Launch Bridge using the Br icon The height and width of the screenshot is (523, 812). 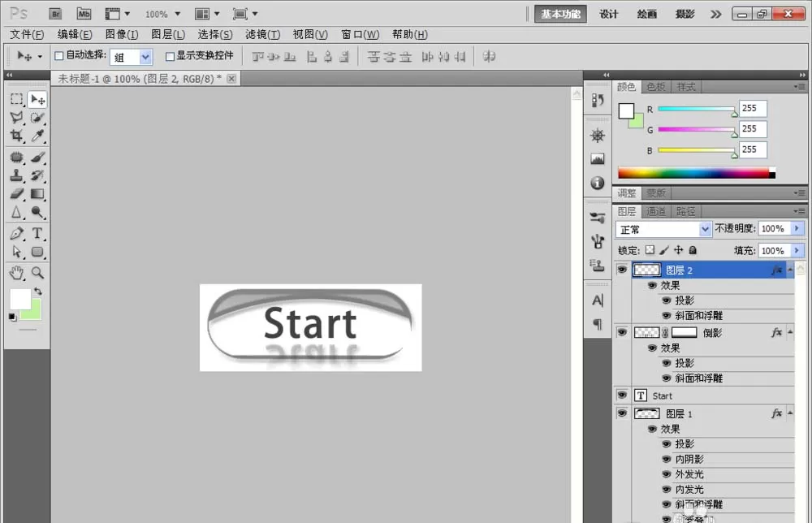tap(55, 14)
